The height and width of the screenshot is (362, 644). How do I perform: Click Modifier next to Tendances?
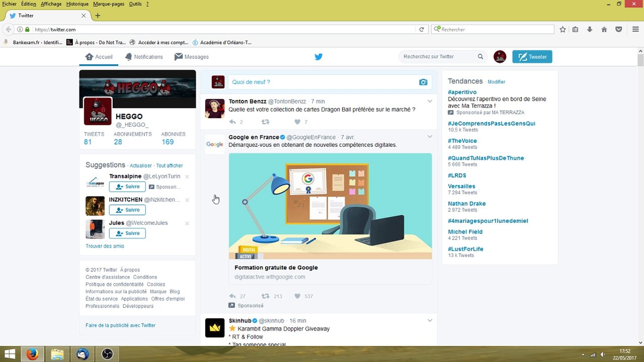(496, 82)
